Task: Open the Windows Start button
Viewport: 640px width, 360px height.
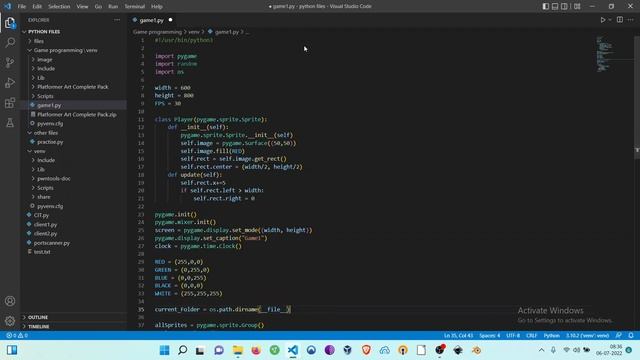Action: pos(164,350)
